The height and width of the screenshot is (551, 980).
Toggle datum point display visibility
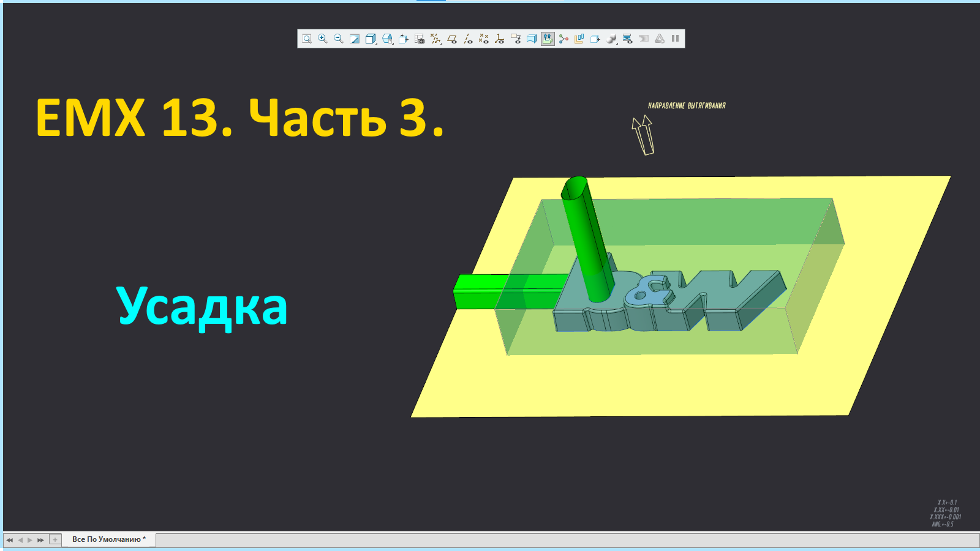pos(482,38)
